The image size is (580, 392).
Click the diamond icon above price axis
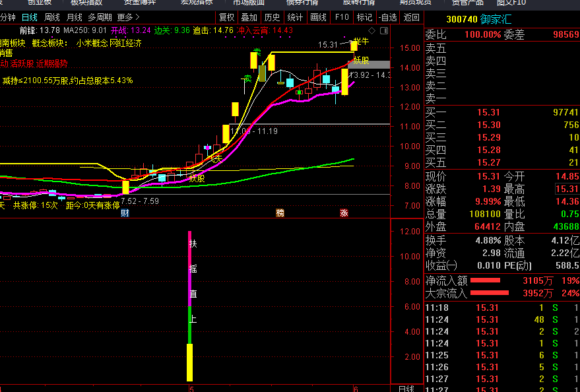click(x=372, y=31)
